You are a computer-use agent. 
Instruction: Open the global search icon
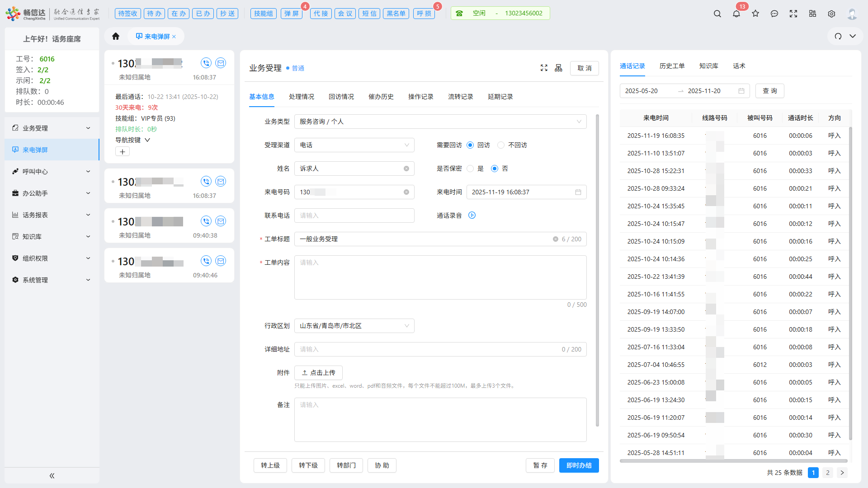point(717,14)
